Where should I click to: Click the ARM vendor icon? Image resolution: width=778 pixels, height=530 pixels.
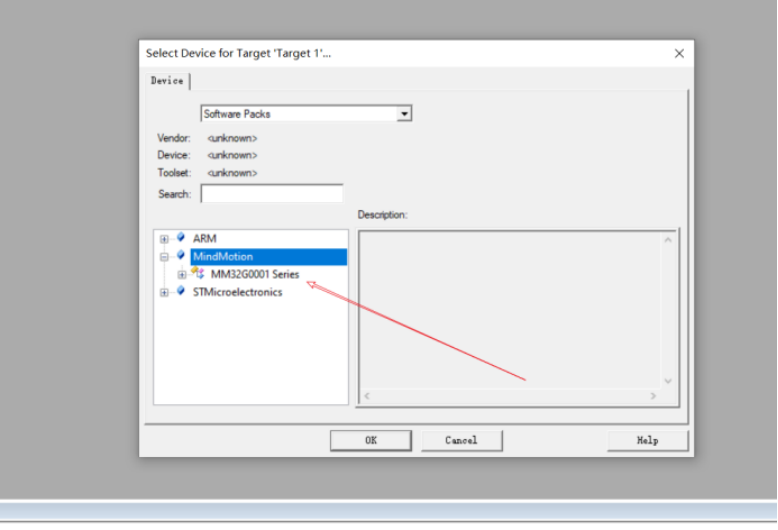180,239
